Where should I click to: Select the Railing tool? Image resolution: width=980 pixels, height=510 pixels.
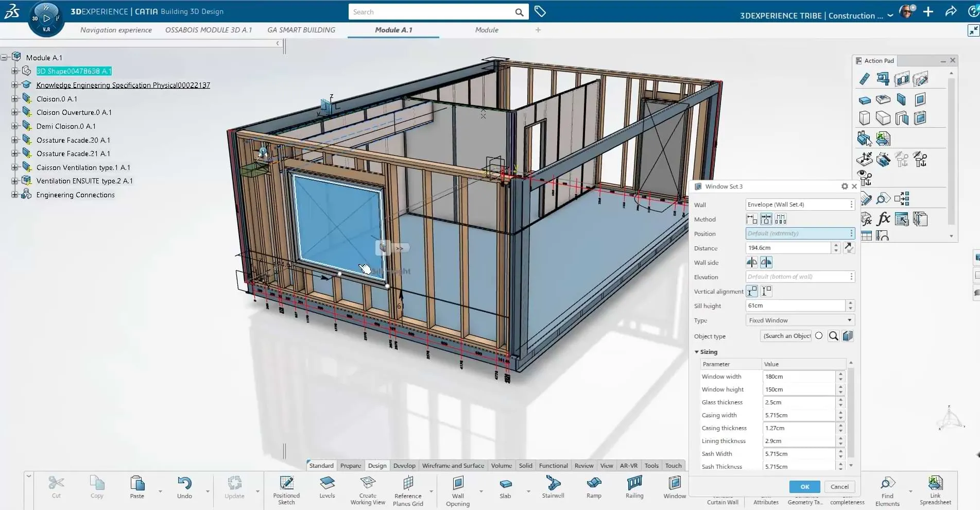634,487
